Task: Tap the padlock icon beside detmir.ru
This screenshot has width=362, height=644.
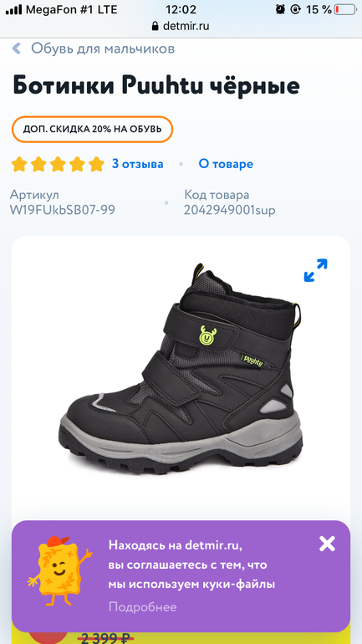Action: [x=155, y=26]
